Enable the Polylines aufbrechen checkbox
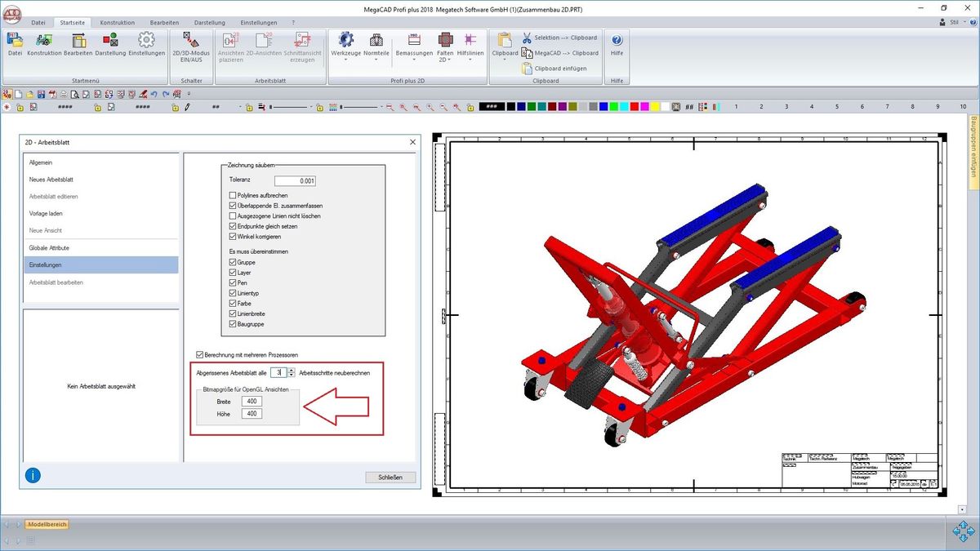This screenshot has width=980, height=551. (233, 196)
